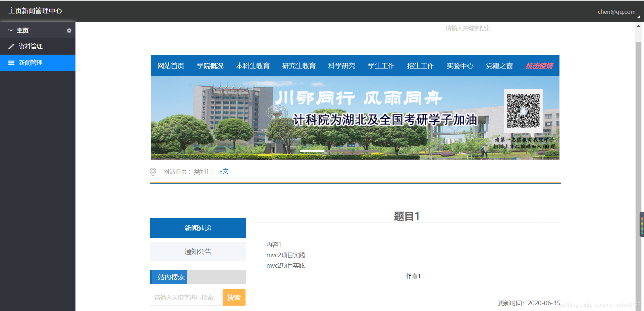Click 类别1 in the breadcrumb

pyautogui.click(x=201, y=172)
